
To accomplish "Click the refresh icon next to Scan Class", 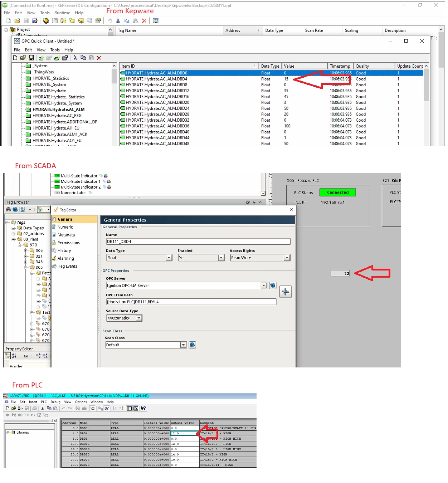I will 192,345.
